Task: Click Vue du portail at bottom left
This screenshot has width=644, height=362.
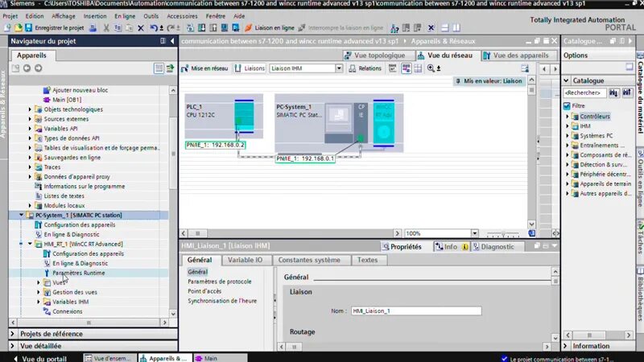Action: 40,358
